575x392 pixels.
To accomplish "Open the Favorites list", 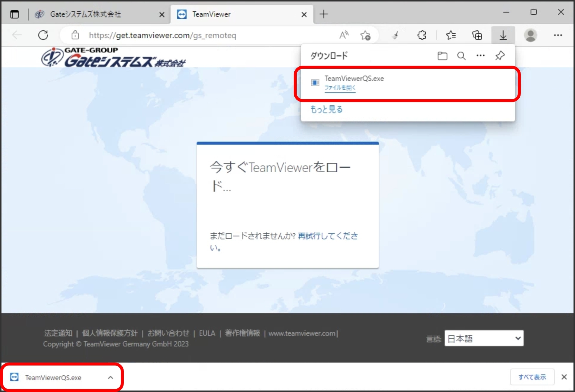I will (x=451, y=35).
